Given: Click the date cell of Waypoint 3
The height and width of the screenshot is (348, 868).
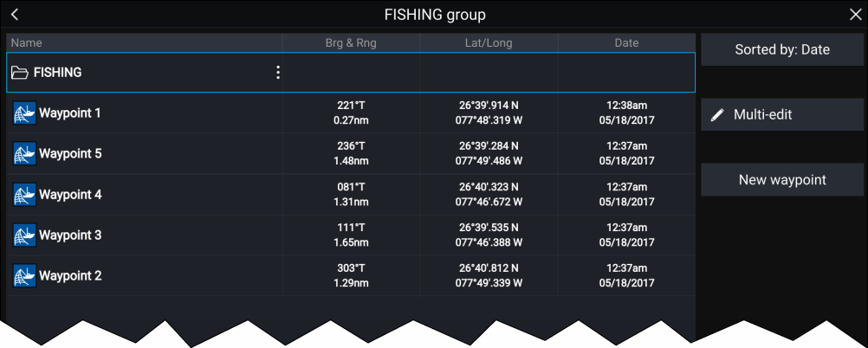Looking at the screenshot, I should [626, 235].
